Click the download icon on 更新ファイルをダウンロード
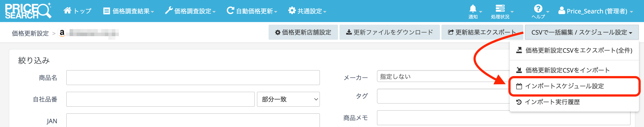The image size is (644, 127). coord(348,32)
